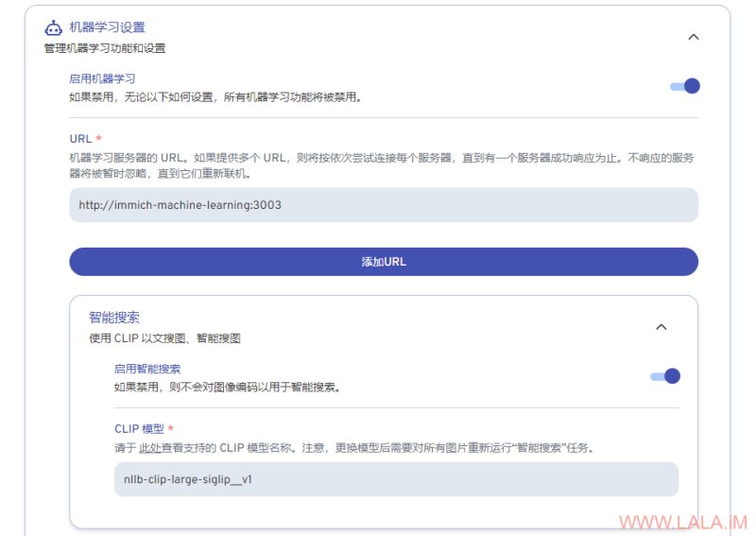Viewport: 756px width, 536px height.
Task: Click the 机器学习设置 section title
Action: (107, 27)
